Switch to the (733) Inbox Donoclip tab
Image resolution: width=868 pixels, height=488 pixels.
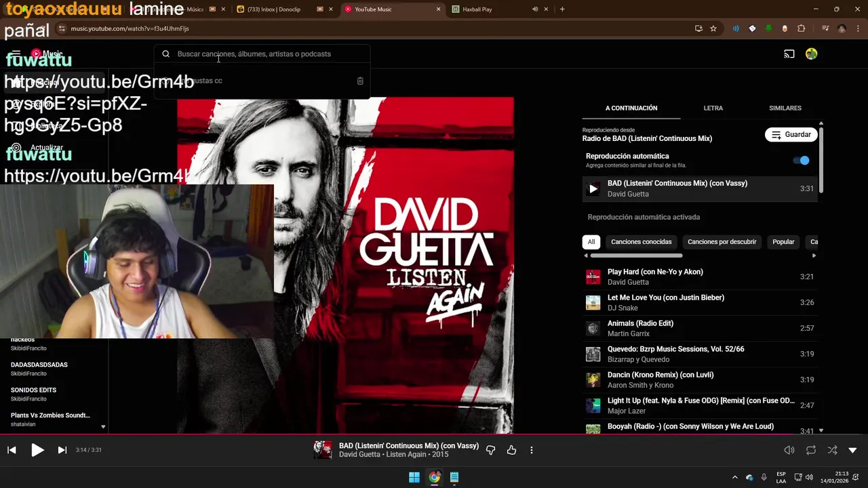pos(283,9)
